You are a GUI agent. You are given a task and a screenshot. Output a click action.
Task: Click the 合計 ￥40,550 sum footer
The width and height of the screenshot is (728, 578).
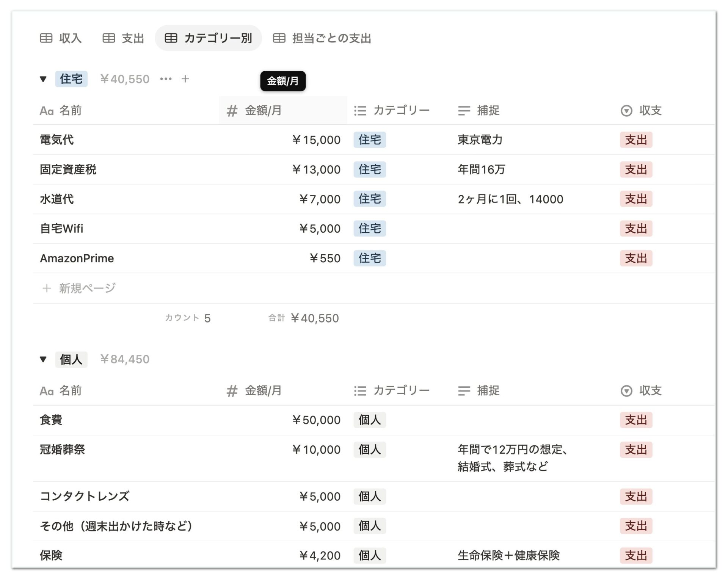coord(303,318)
